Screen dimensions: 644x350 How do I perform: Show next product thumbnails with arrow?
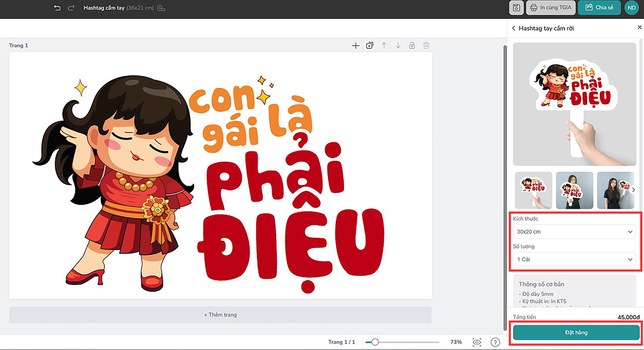633,189
